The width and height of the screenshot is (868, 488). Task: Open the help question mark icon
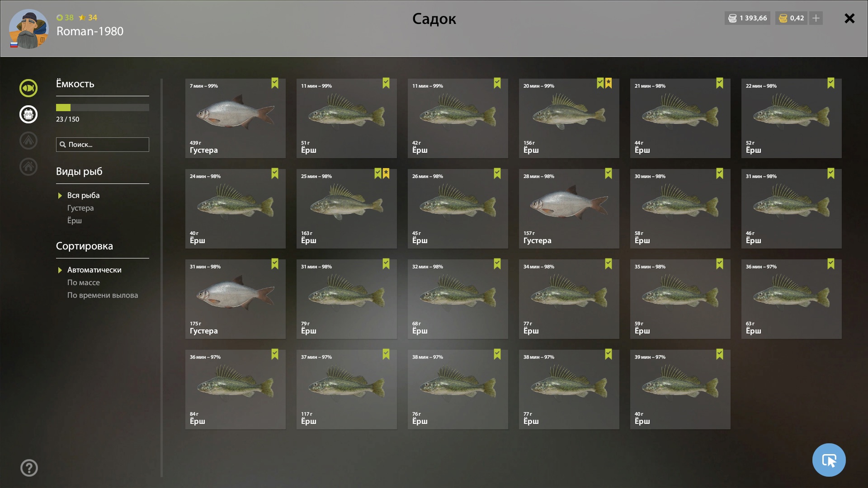29,468
